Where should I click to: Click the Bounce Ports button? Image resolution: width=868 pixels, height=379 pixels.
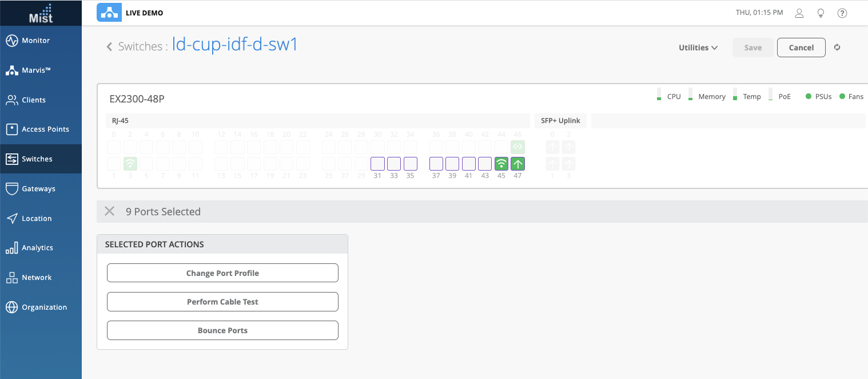(222, 330)
